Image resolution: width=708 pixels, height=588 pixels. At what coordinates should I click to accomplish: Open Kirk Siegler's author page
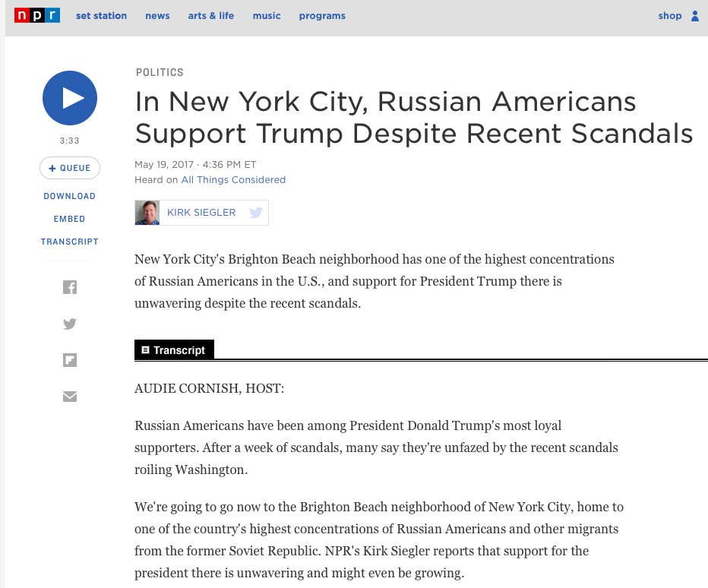tap(201, 212)
